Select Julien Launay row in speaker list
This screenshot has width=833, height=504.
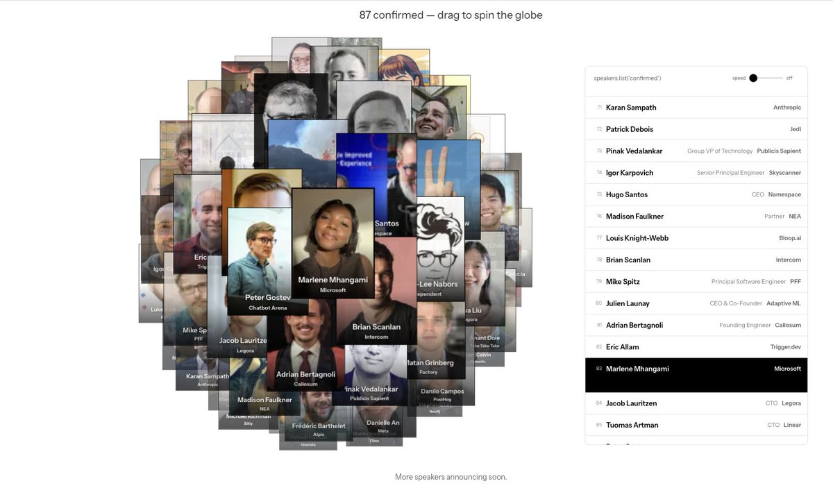pyautogui.click(x=696, y=303)
